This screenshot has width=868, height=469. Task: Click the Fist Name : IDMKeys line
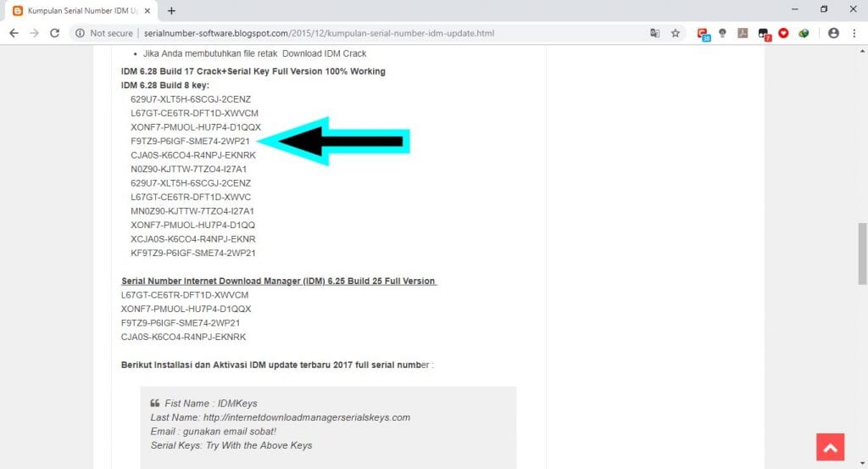211,404
